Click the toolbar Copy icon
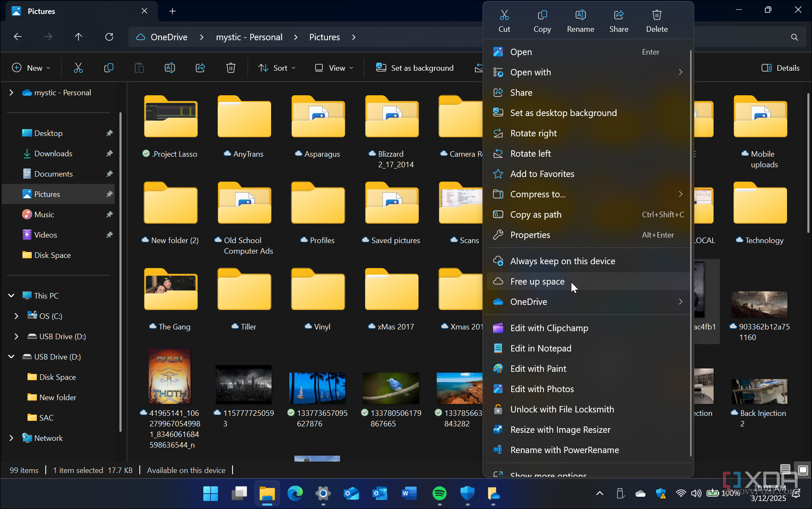The width and height of the screenshot is (812, 509). click(x=109, y=68)
